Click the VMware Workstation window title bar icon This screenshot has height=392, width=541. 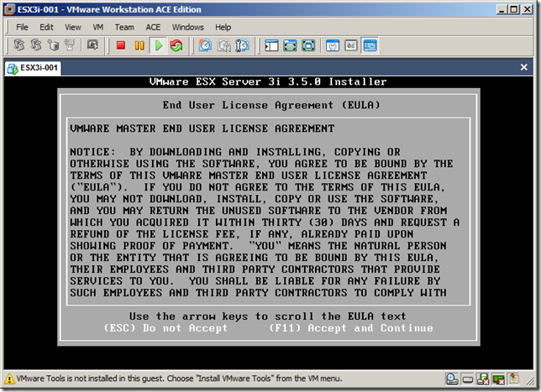pyautogui.click(x=10, y=9)
